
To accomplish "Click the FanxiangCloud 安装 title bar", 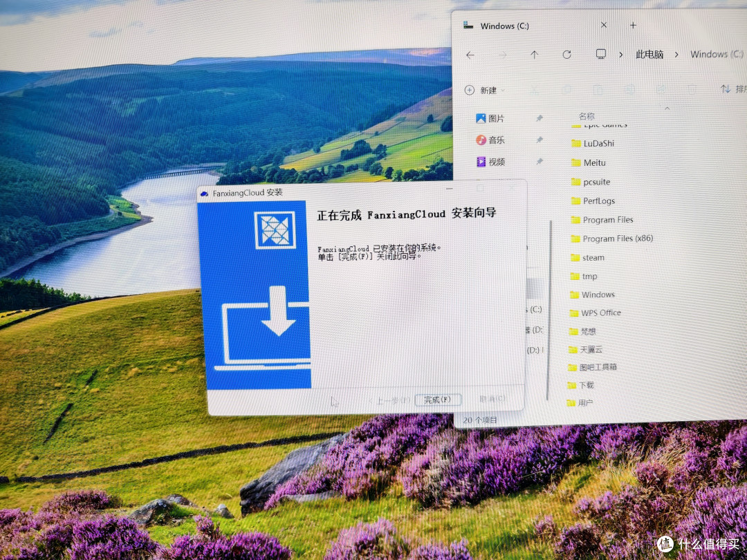I will tap(362, 192).
